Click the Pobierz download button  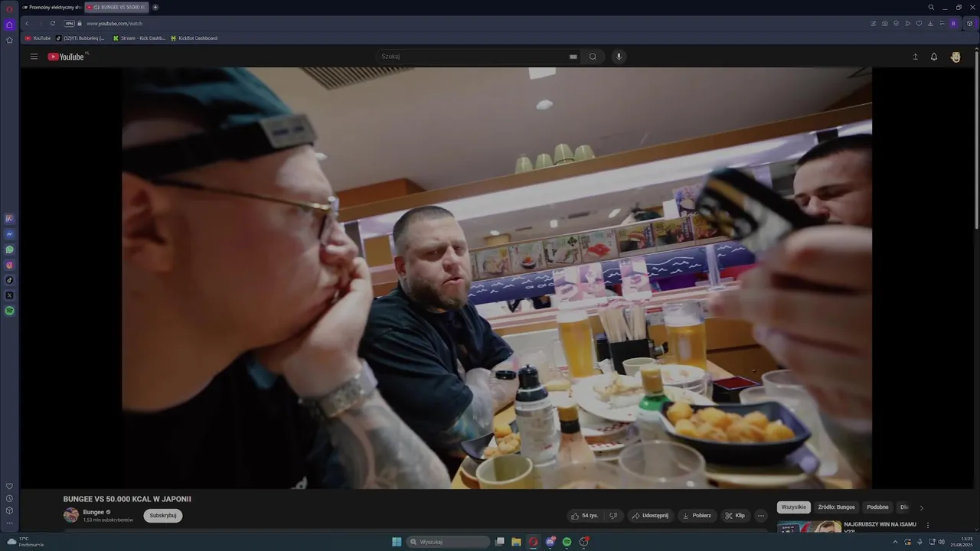click(x=697, y=516)
